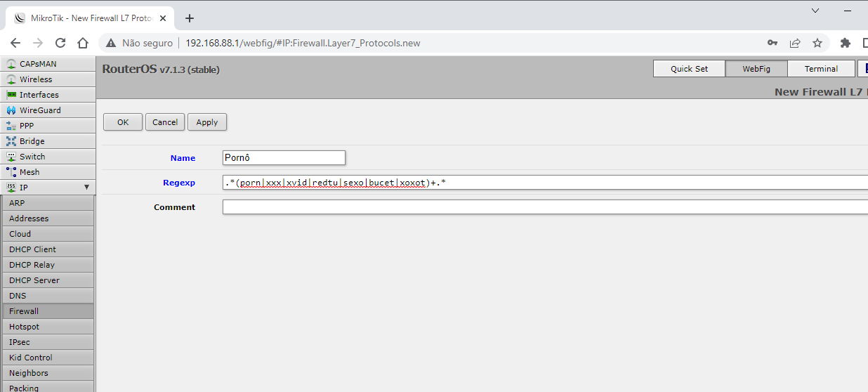The image size is (868, 392).
Task: Apply the L7 protocol settings
Action: (207, 122)
